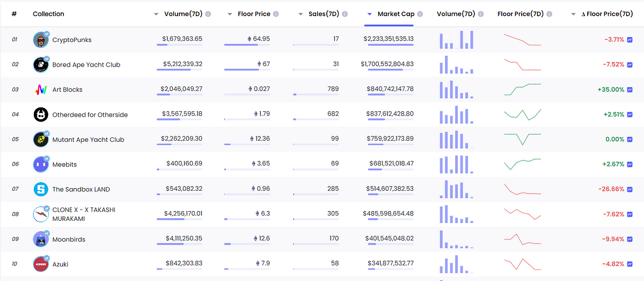
Task: Open The Sandbox LAND link
Action: pos(81,189)
